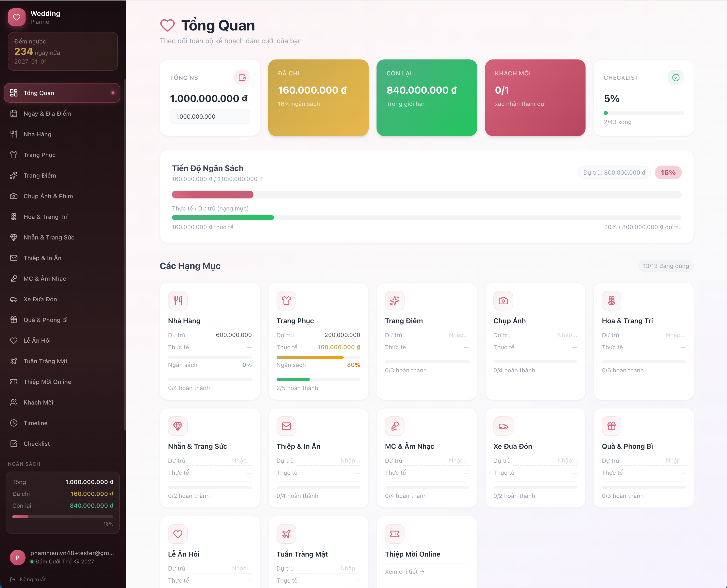The image size is (727, 588).
Task: Click the flower icon on Hoa & Trang Trí card
Action: pos(612,300)
